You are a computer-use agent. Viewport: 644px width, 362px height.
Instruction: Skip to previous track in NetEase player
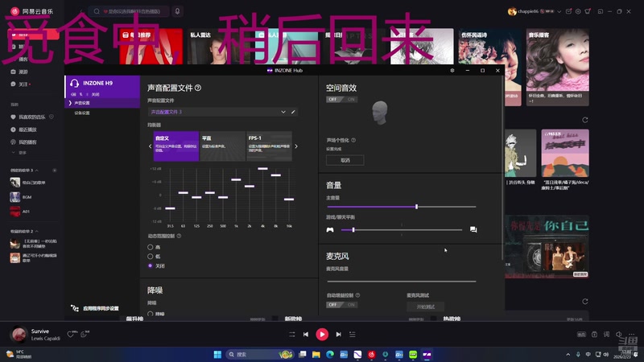pos(306,335)
